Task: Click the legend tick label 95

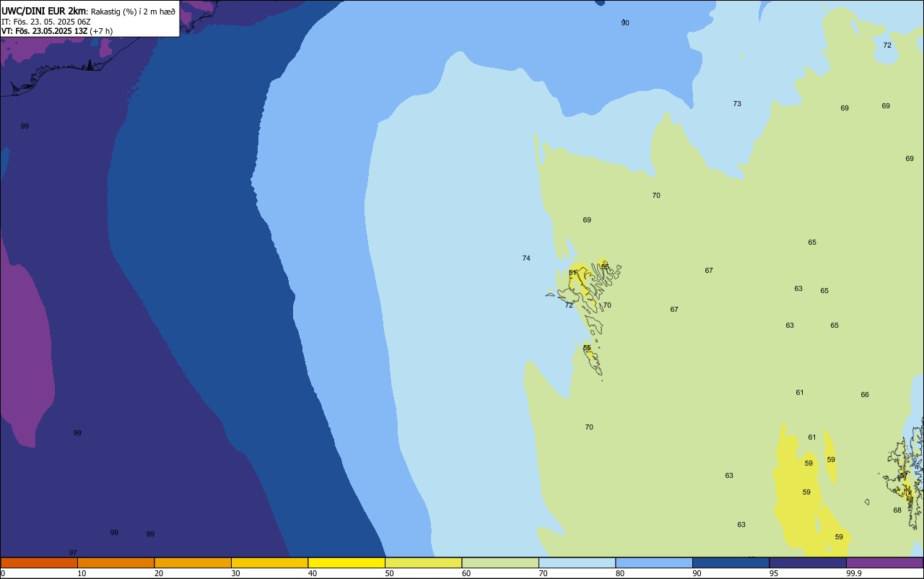Action: coord(774,573)
